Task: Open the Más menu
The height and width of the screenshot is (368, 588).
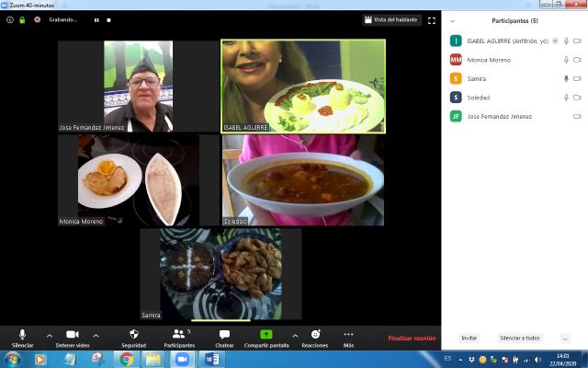Action: [348, 335]
